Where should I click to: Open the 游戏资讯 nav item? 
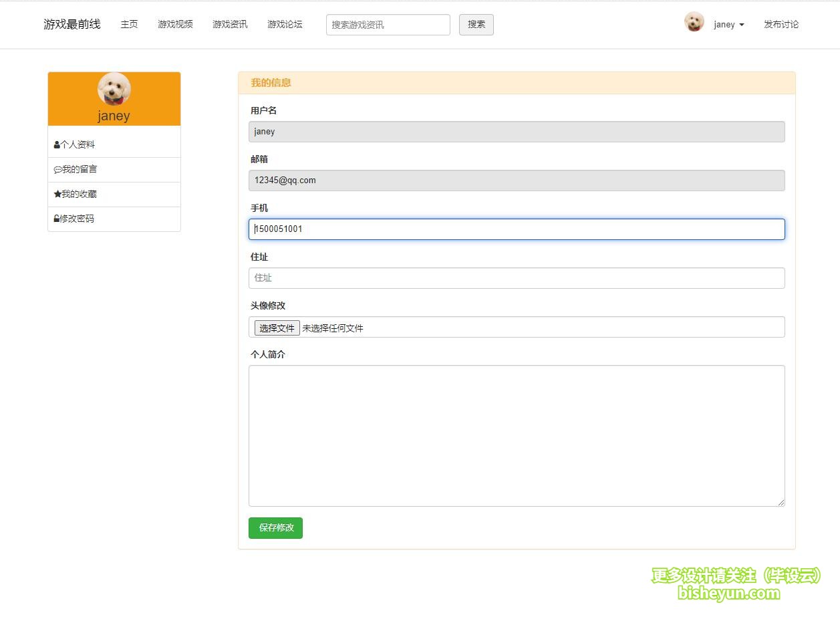pyautogui.click(x=230, y=24)
